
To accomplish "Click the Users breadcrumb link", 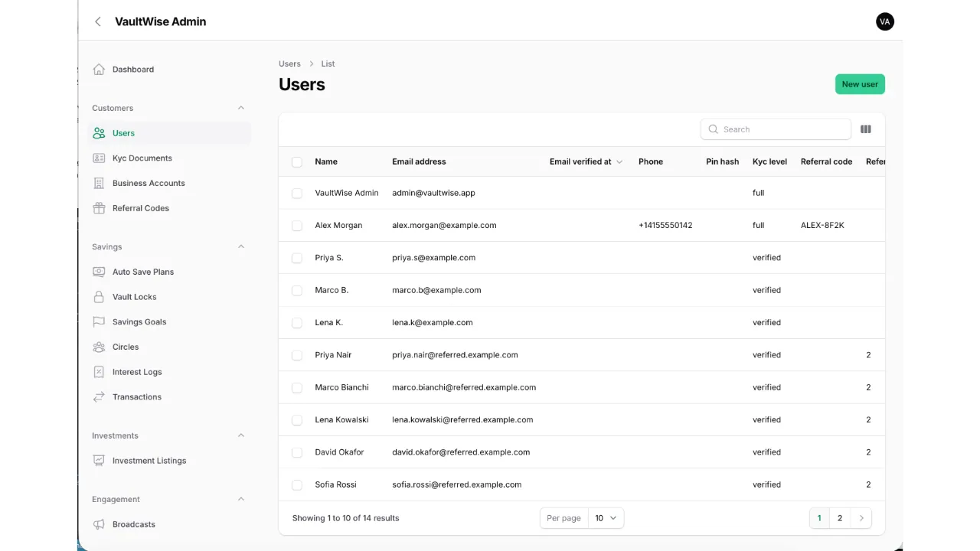I will pos(289,64).
